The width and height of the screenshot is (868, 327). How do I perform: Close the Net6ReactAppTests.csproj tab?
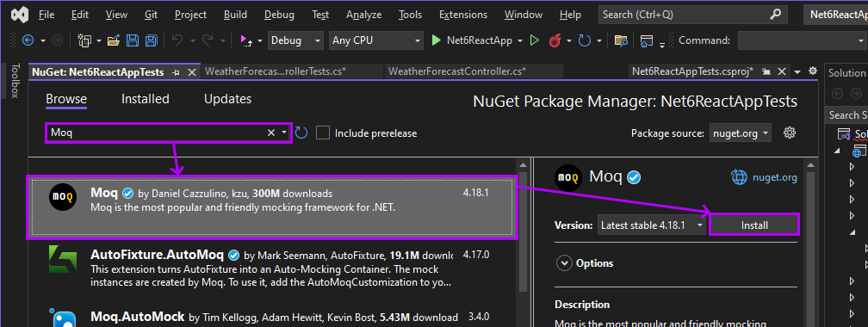point(782,72)
